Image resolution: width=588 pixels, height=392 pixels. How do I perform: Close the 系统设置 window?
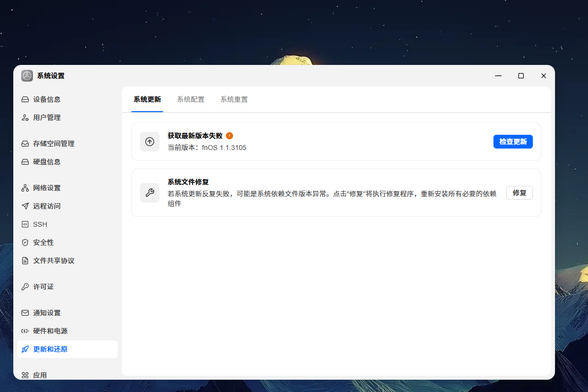point(543,76)
